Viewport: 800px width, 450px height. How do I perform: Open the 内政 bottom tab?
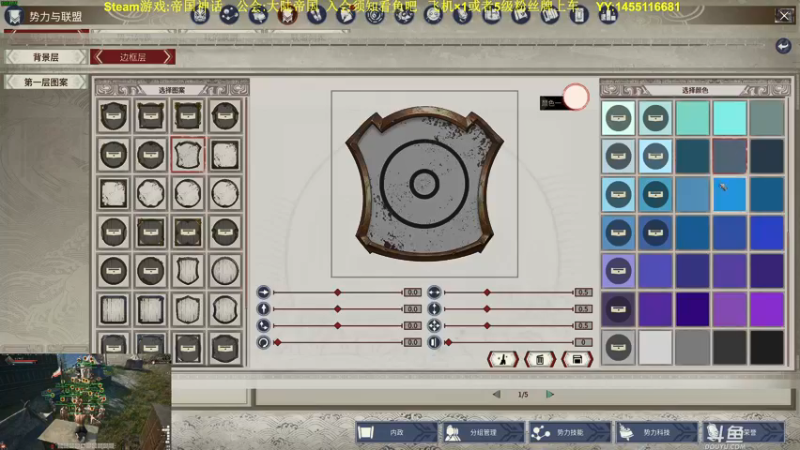point(396,433)
